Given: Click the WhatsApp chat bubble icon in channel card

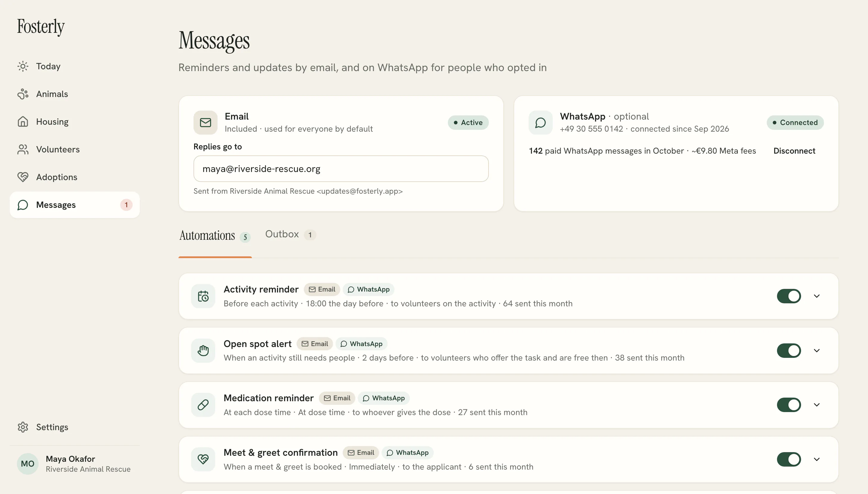Looking at the screenshot, I should pyautogui.click(x=540, y=123).
